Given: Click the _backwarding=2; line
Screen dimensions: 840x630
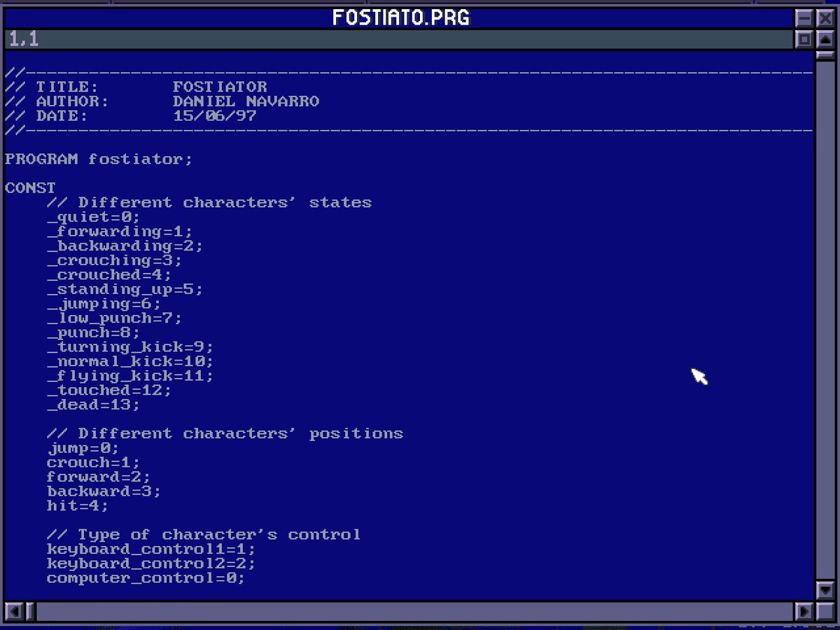Looking at the screenshot, I should click(x=125, y=246).
